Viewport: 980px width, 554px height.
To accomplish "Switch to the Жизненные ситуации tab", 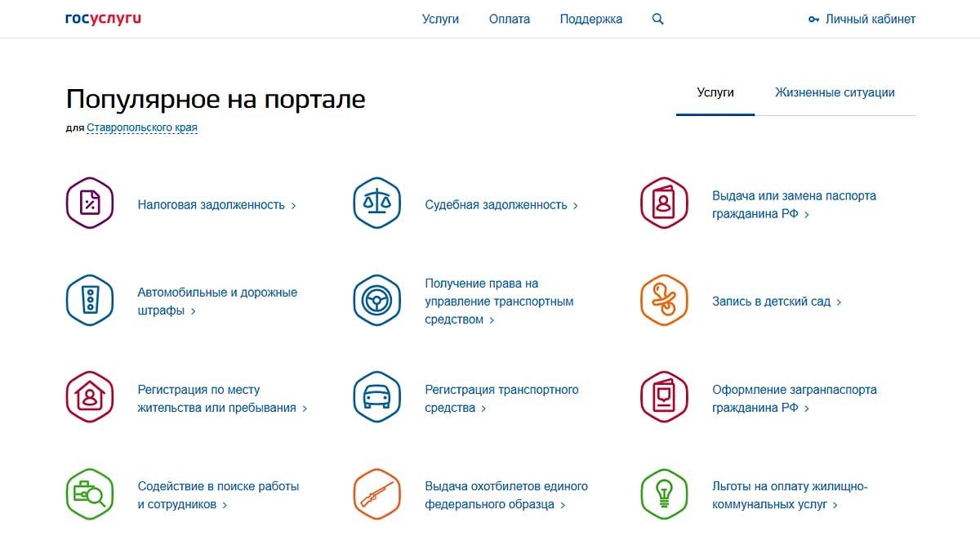I will 835,92.
